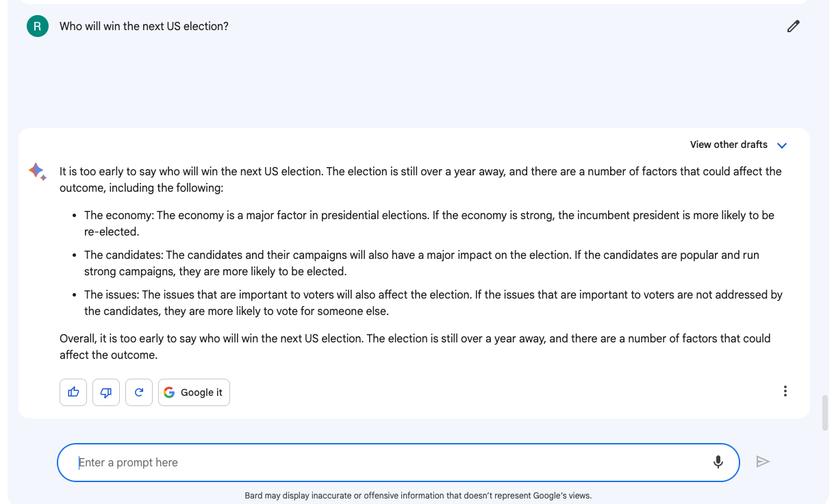Image resolution: width=834 pixels, height=504 pixels.
Task: Regenerate the response with the refresh icon
Action: click(139, 392)
